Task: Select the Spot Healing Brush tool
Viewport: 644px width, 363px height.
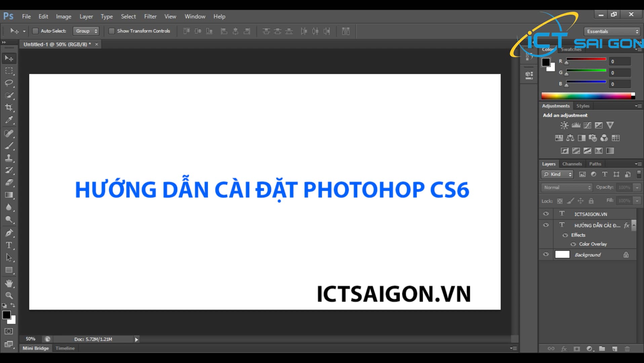Action: (9, 133)
